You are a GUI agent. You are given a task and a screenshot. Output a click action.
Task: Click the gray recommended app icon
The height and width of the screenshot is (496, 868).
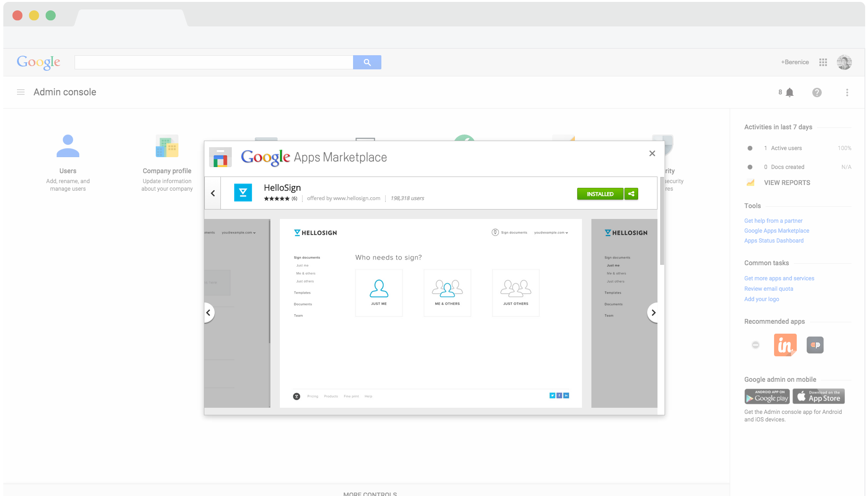pos(815,345)
